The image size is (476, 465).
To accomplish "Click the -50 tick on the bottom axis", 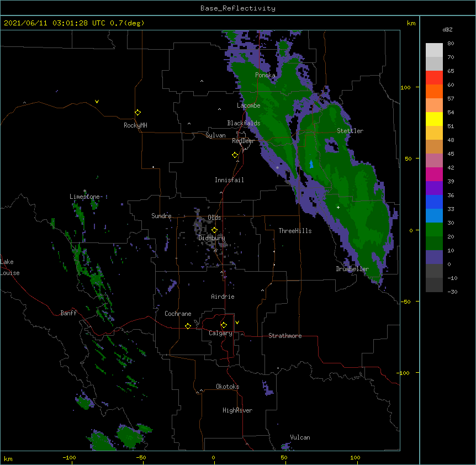I will (x=141, y=458).
